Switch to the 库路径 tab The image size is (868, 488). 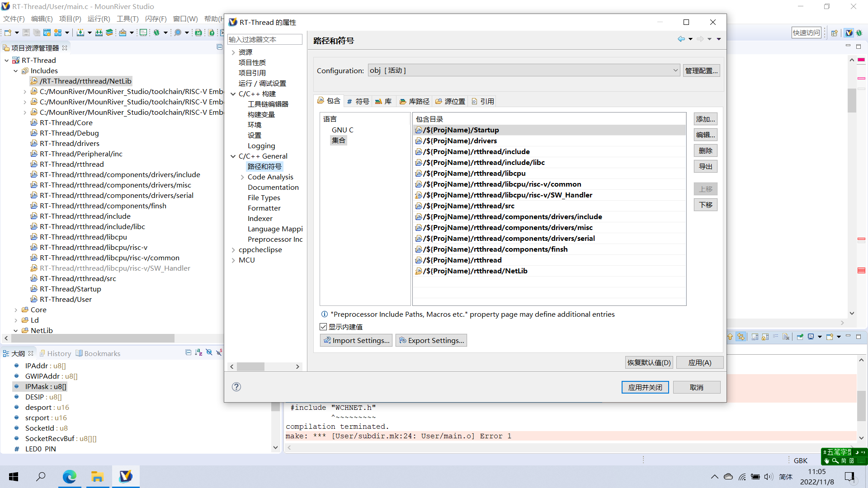click(415, 101)
